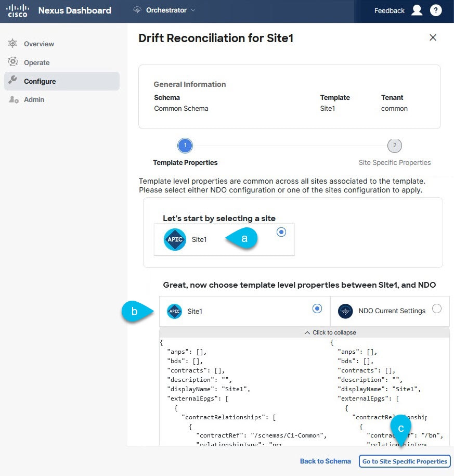
Task: Click the Site1 value under Template
Action: (x=328, y=109)
